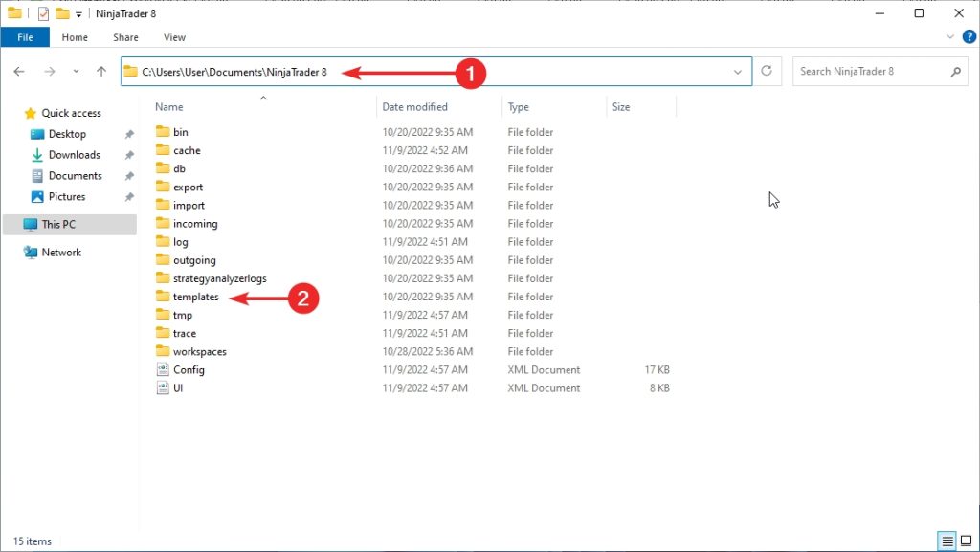Screen dimensions: 980x552
Task: Switch to details view in status bar
Action: (x=946, y=541)
